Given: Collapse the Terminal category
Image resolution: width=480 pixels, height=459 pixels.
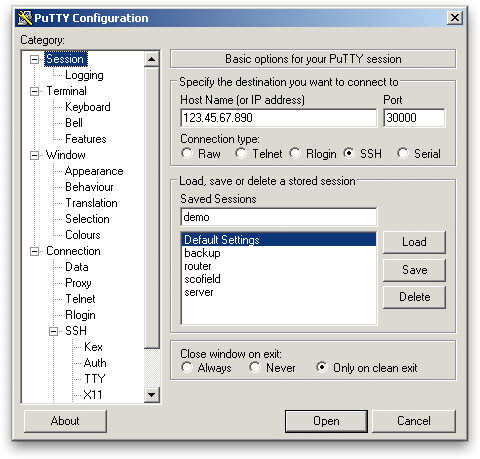Looking at the screenshot, I should (x=34, y=91).
